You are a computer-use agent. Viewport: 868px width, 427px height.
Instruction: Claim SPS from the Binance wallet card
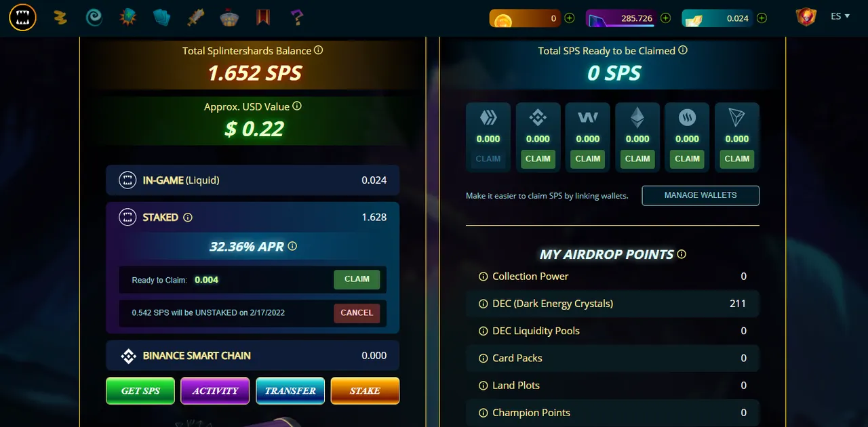tap(538, 159)
